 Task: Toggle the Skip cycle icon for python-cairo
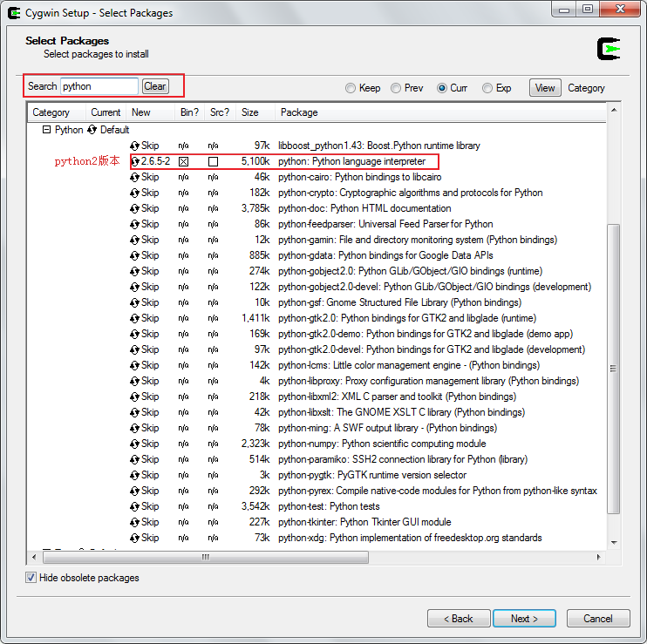(x=134, y=177)
